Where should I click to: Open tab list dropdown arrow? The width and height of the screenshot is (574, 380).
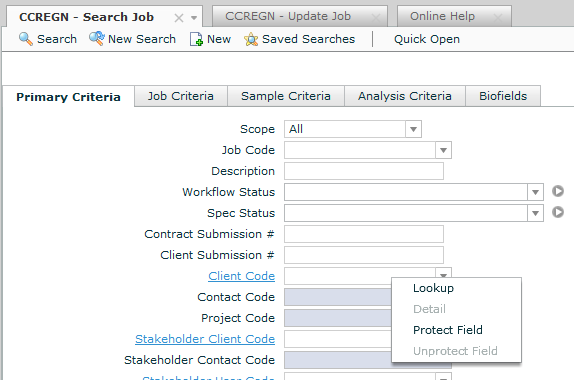click(194, 18)
